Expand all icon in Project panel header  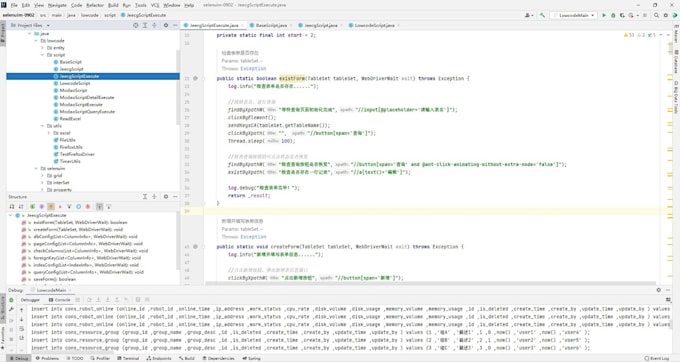145,26
